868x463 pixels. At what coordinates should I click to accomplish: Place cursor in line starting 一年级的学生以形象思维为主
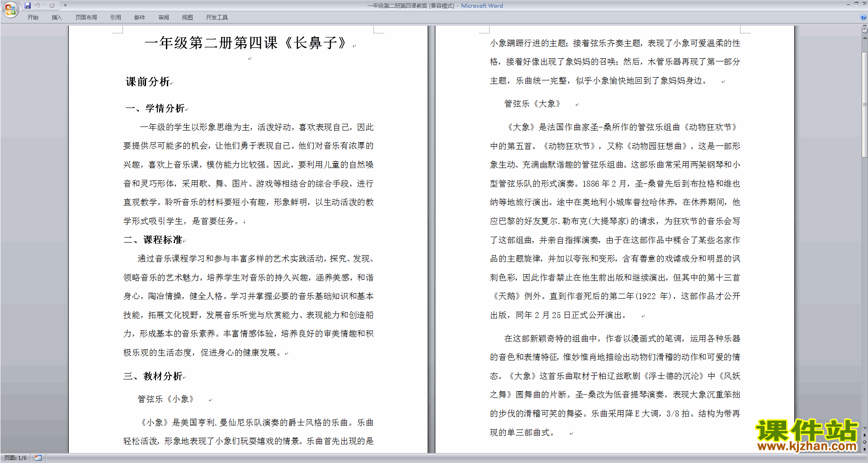coord(257,127)
